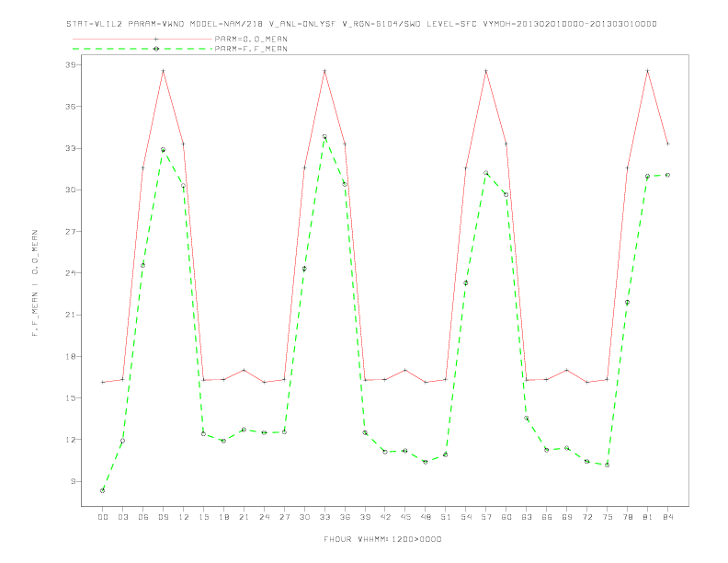Click x-axis tick label 63

coord(527,517)
